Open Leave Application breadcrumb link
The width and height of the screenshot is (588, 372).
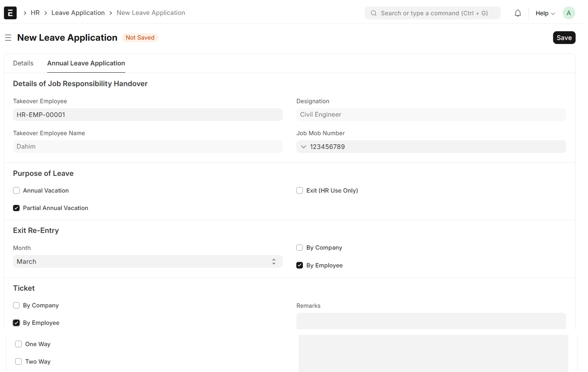point(78,13)
